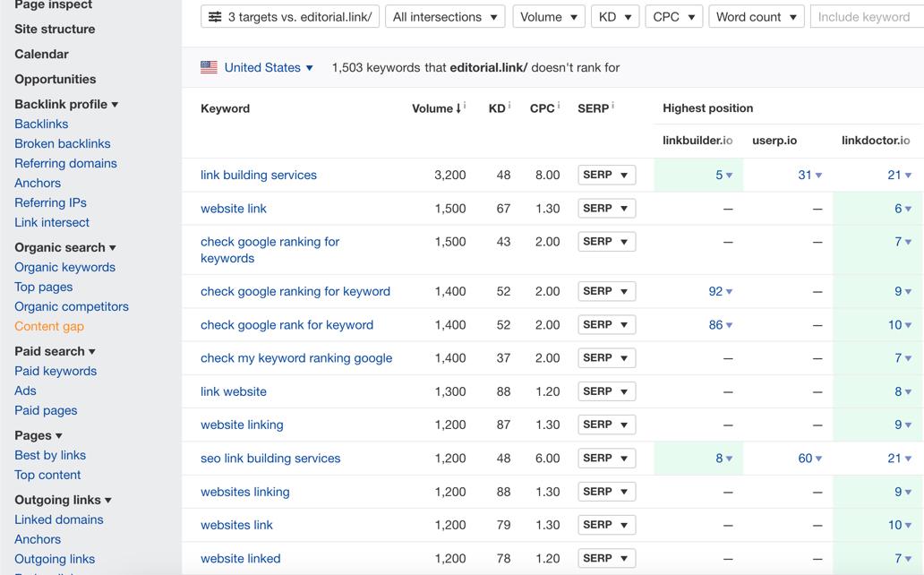
Task: Open the Word count filter dropdown
Action: pyautogui.click(x=756, y=17)
